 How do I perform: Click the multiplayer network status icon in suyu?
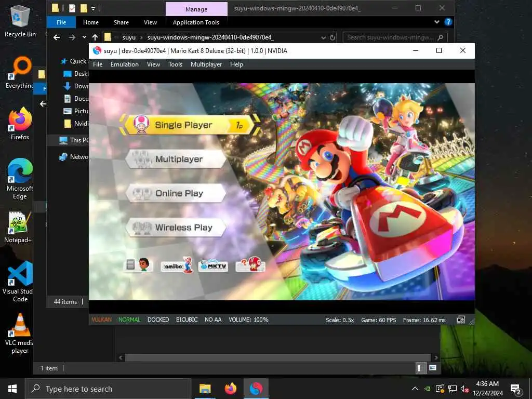461,320
